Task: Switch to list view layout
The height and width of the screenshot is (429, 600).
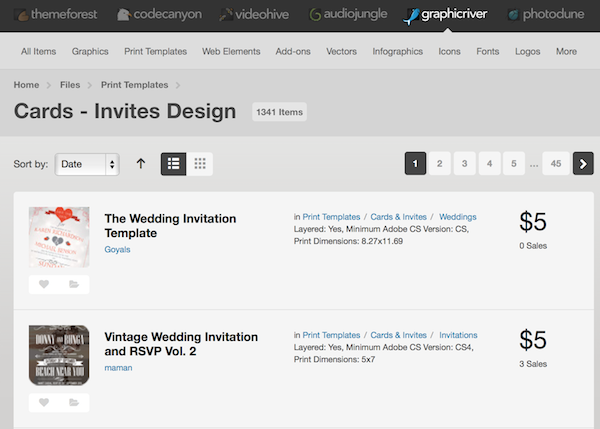Action: tap(174, 163)
